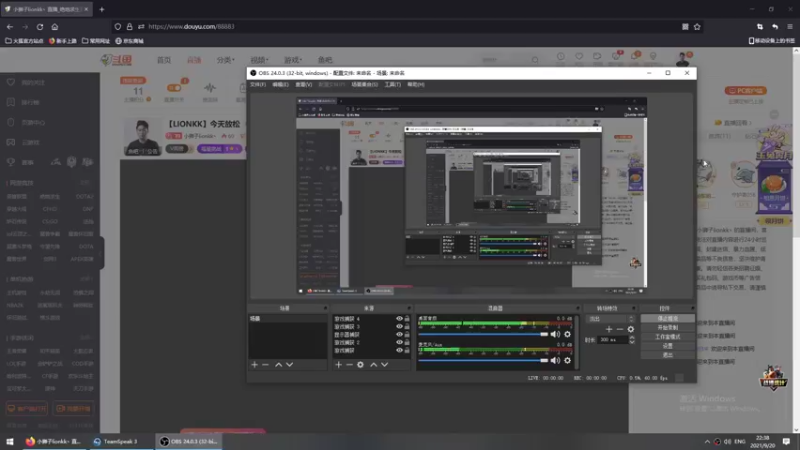The width and height of the screenshot is (800, 450).
Task: Open 桌面音频 audio settings gear
Action: tap(567, 334)
